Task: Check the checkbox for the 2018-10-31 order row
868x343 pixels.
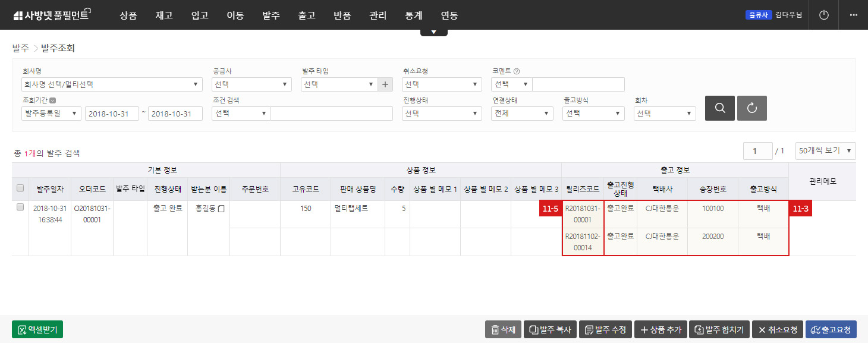Action: pyautogui.click(x=20, y=207)
